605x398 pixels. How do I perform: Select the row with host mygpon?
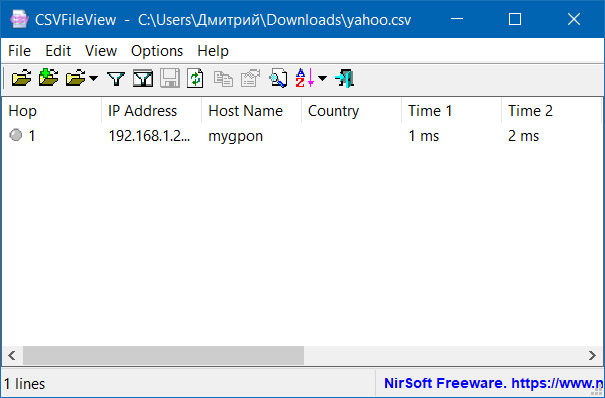(302, 136)
